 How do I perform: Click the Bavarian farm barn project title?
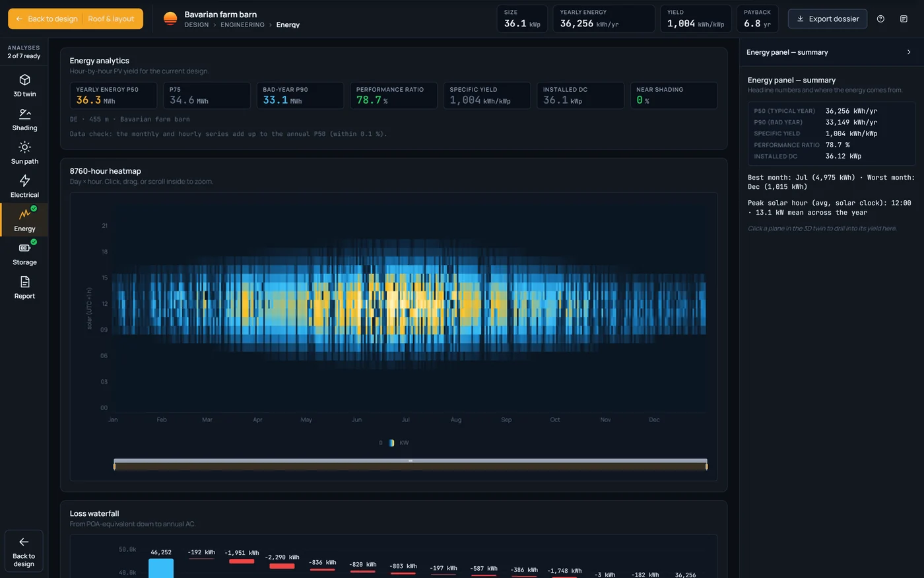(220, 15)
